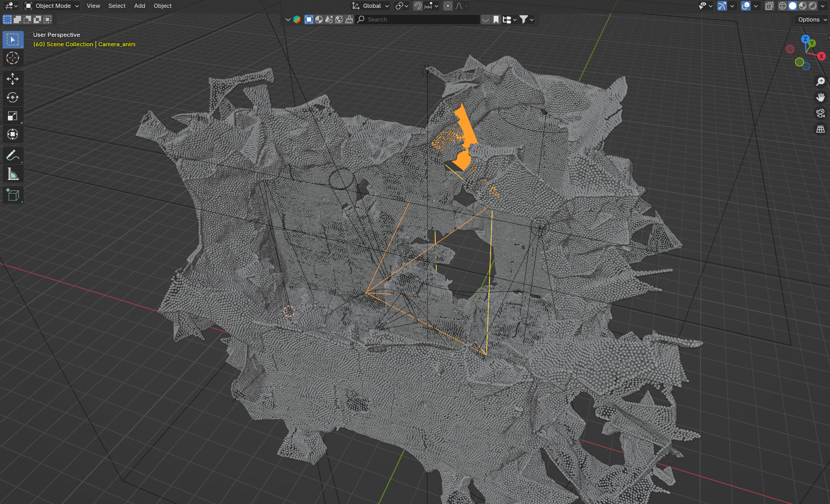
Task: Click the droplet shapes filter icon
Action: (329, 19)
